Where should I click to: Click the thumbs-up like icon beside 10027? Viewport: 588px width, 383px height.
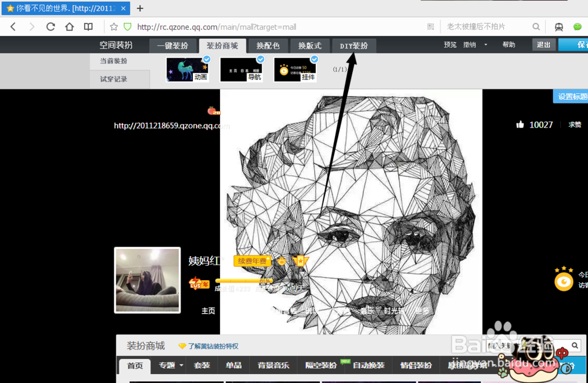(x=520, y=125)
